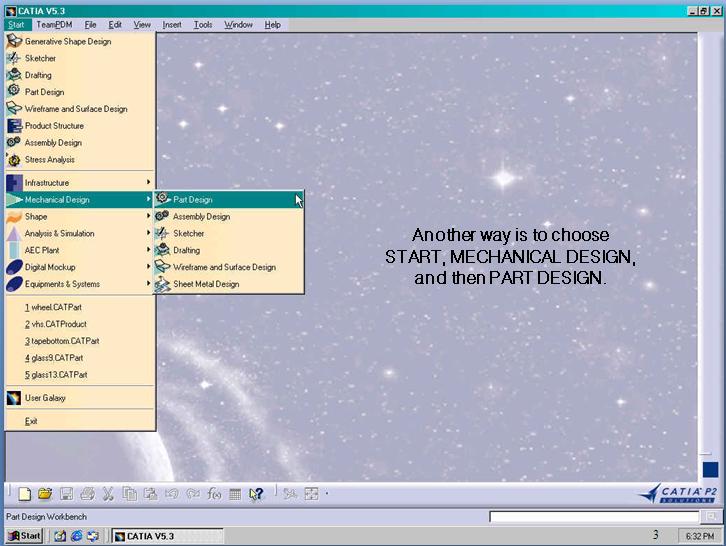Click the command input field in status bar
The width and height of the screenshot is (726, 546).
pos(594,517)
